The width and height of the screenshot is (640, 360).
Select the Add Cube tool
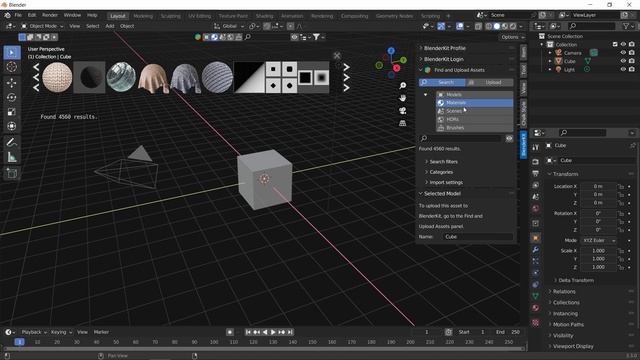click(12, 173)
